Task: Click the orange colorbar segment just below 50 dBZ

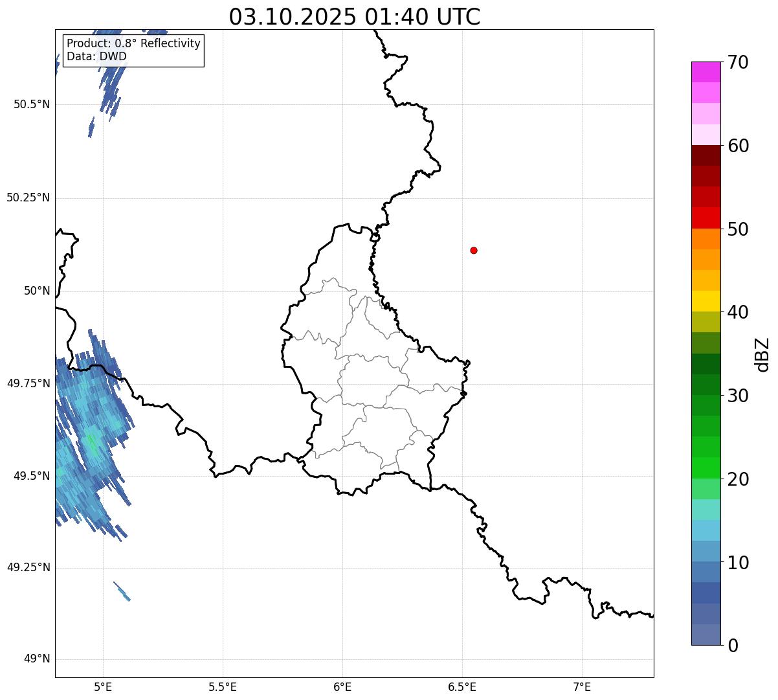Action: (x=706, y=239)
